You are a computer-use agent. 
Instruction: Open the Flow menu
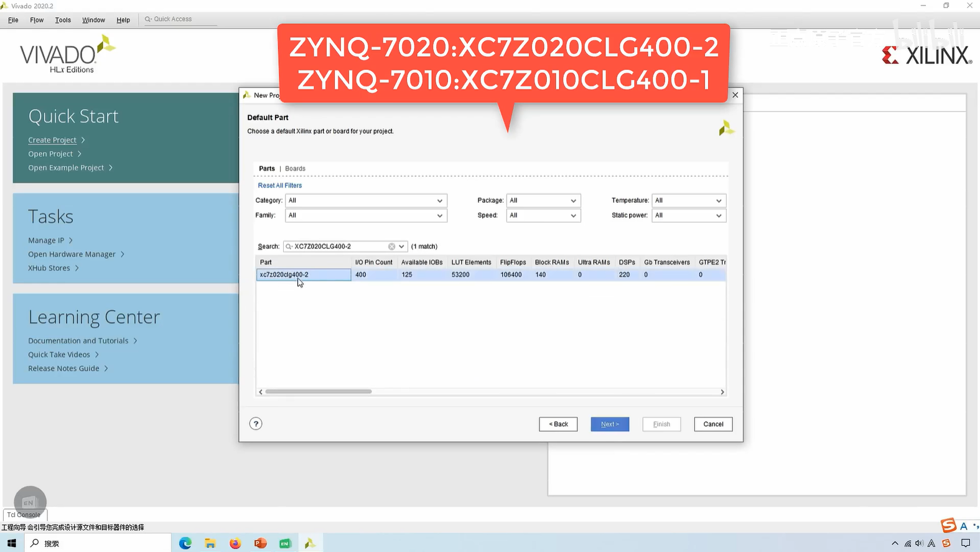tap(37, 20)
